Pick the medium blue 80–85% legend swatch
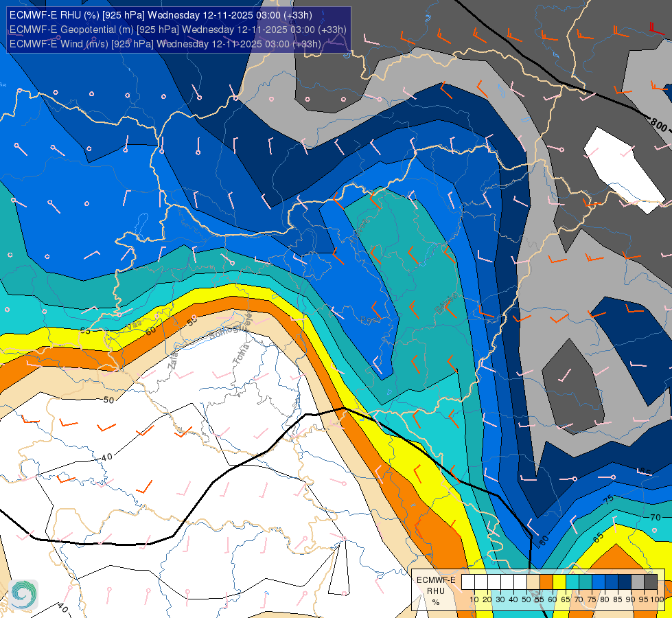 [612, 583]
